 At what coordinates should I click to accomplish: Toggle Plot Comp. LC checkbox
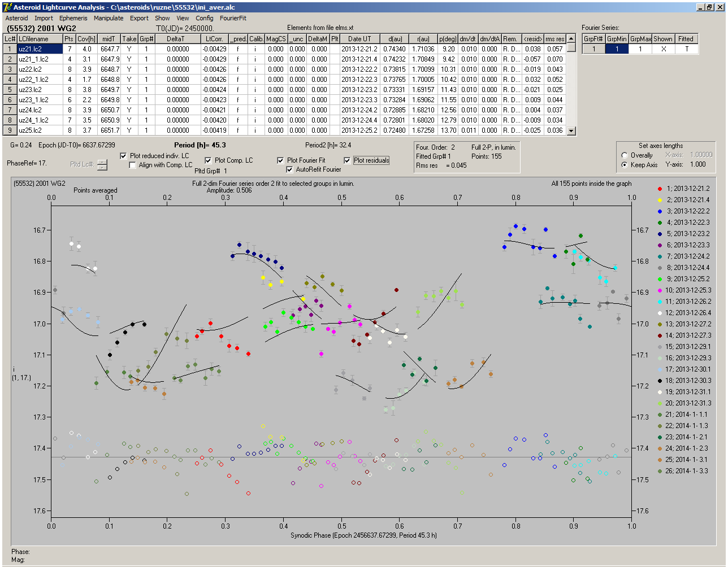(208, 160)
